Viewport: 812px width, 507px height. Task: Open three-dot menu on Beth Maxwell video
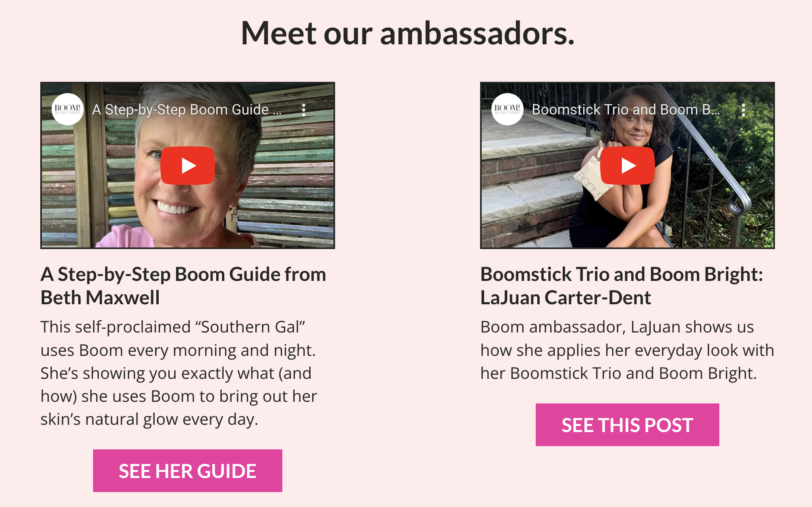(304, 110)
